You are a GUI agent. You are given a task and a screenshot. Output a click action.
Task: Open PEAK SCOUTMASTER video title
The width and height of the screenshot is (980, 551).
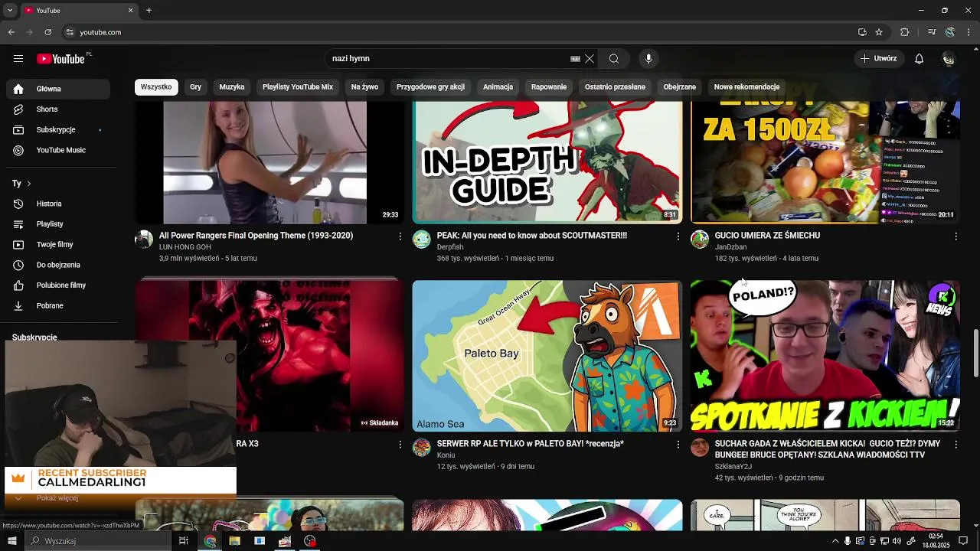point(532,236)
